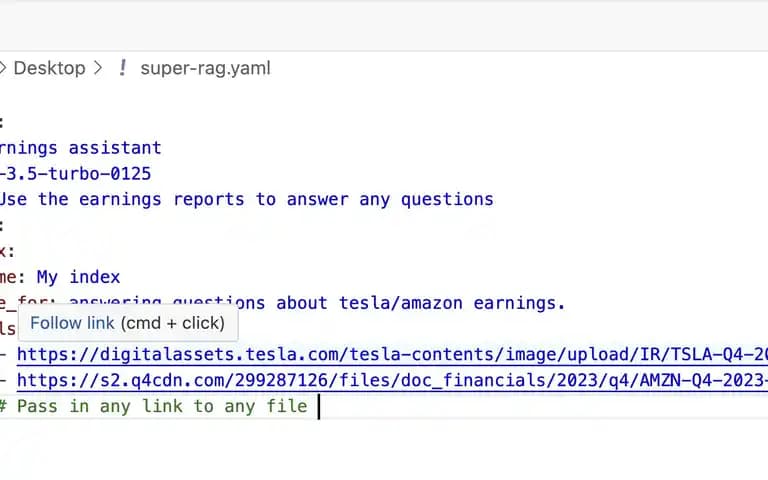Image resolution: width=768 pixels, height=480 pixels.
Task: Click the My index value text
Action: [x=78, y=277]
